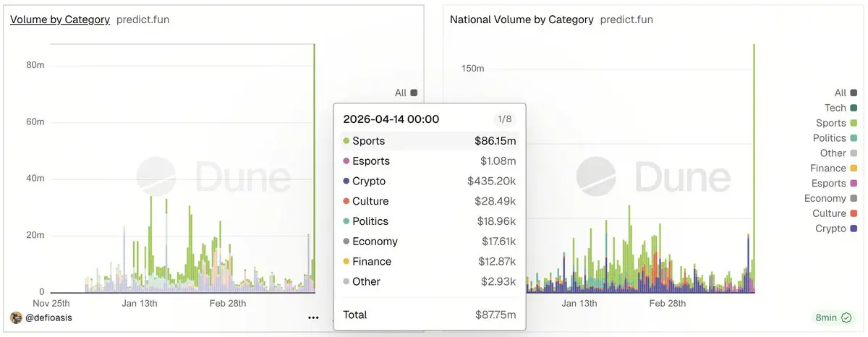Click the 150m y-axis label in the right chart

[472, 68]
